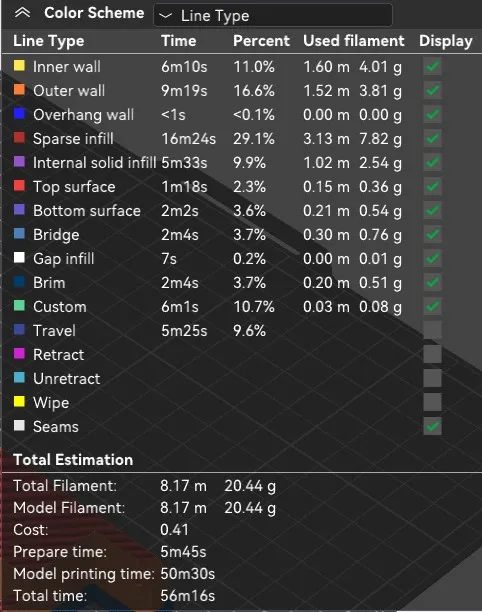Click the yellow Inner wall color swatch
This screenshot has height=612, width=482.
[x=19, y=66]
